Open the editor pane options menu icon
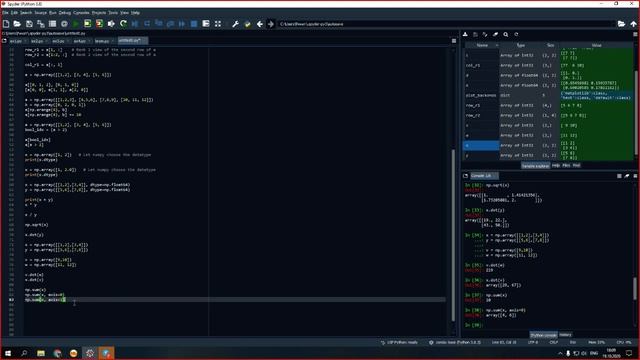The image size is (640, 360). coord(454,41)
